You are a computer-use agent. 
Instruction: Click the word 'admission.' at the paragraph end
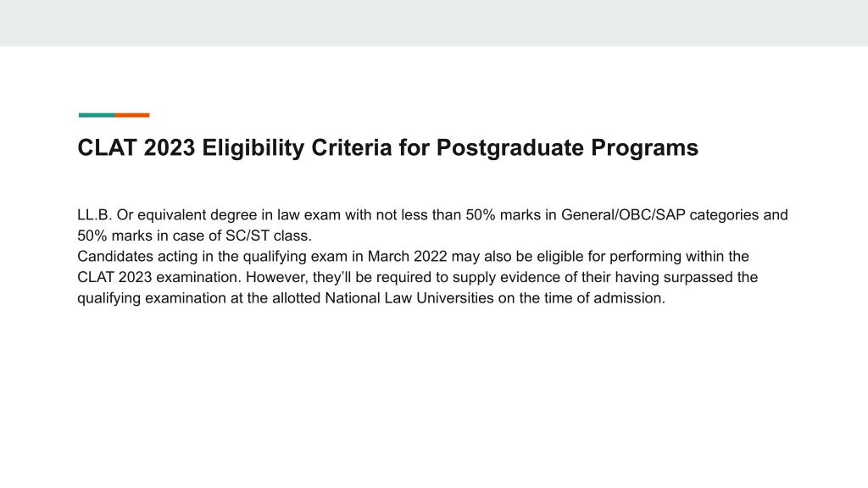tap(630, 298)
